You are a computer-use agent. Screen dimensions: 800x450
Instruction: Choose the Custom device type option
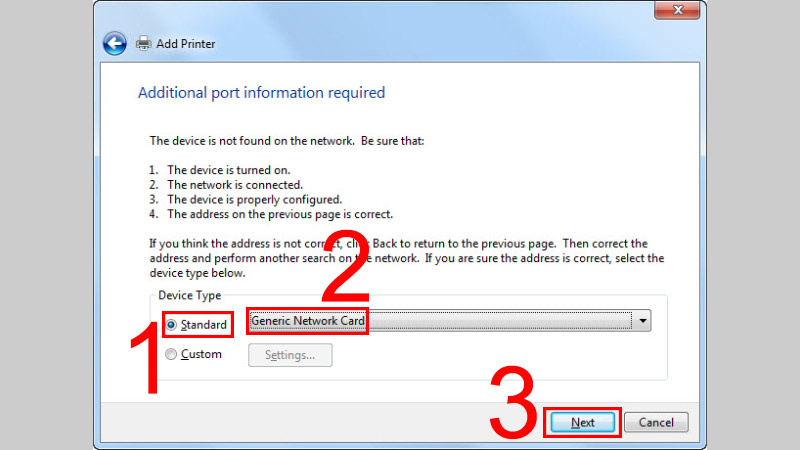[x=171, y=354]
